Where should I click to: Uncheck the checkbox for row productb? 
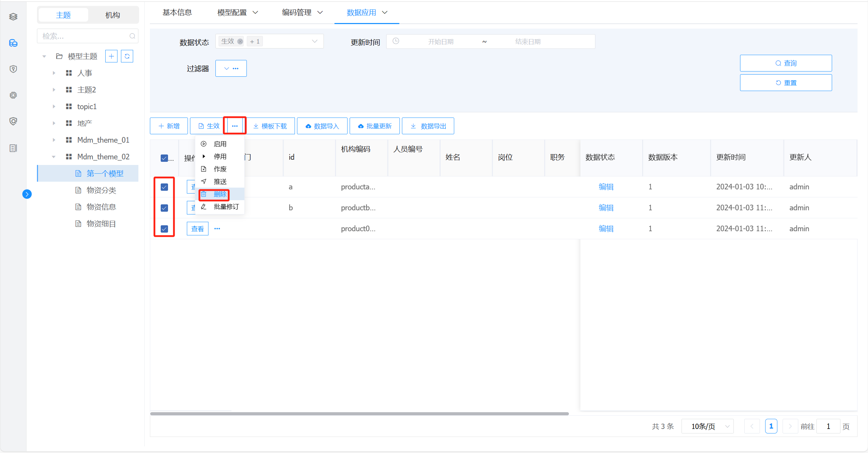[x=164, y=208]
